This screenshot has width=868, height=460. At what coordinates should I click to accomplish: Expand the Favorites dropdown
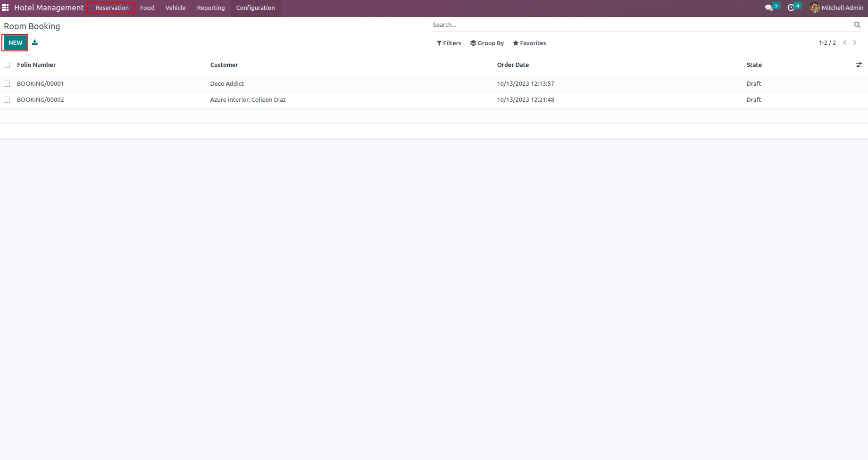pyautogui.click(x=529, y=43)
